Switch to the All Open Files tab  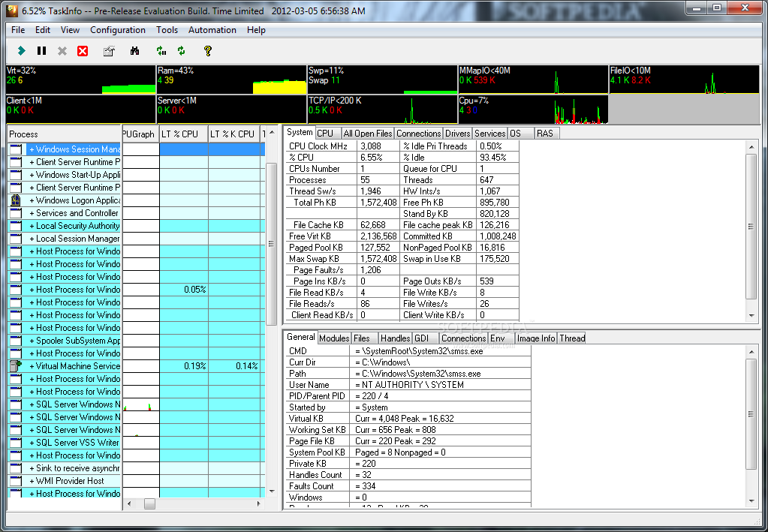[x=368, y=134]
